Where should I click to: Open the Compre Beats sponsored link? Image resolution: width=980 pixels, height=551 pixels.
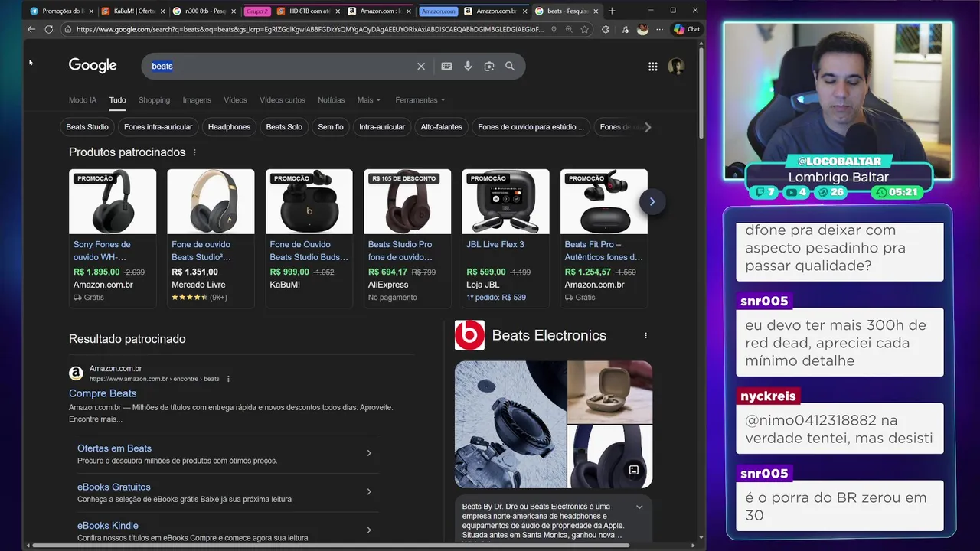coord(103,393)
